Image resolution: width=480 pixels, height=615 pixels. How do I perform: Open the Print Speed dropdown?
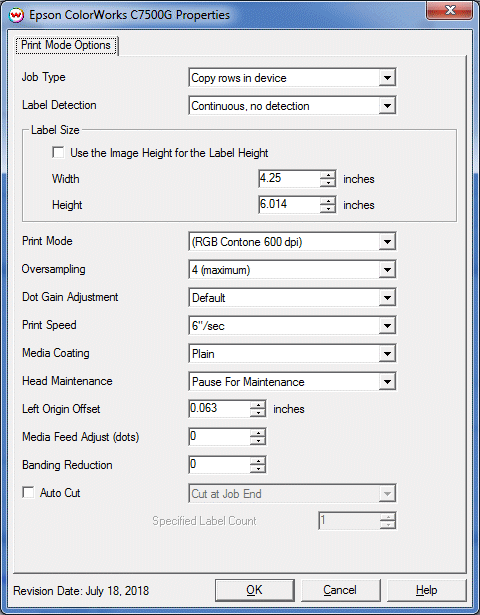coord(292,326)
